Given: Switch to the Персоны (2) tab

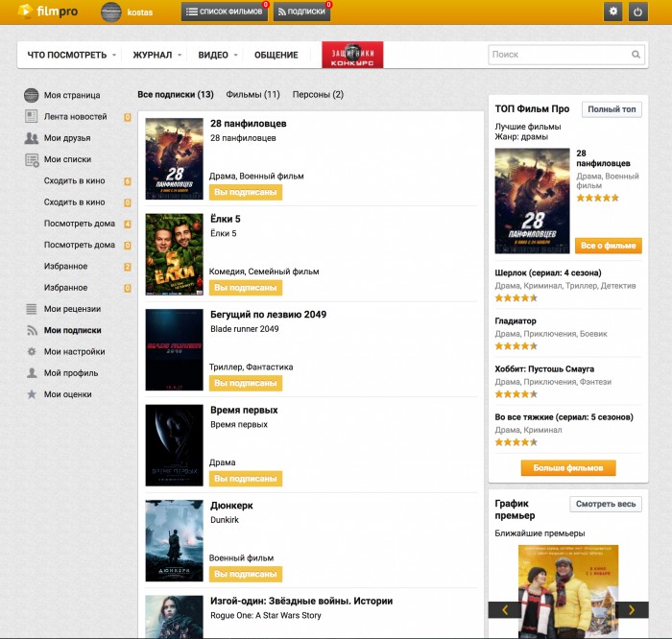Looking at the screenshot, I should (318, 95).
